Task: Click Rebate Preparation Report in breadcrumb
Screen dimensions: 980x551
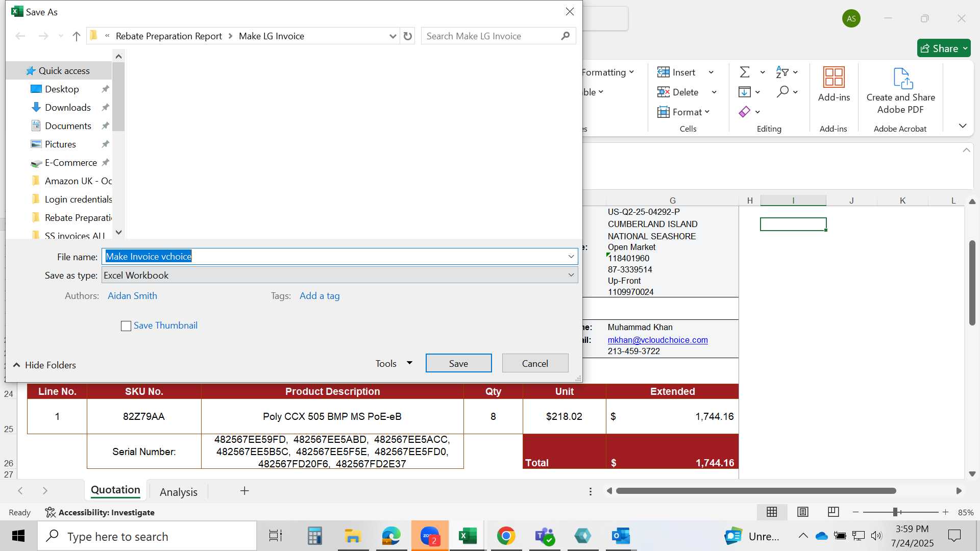Action: (x=168, y=36)
